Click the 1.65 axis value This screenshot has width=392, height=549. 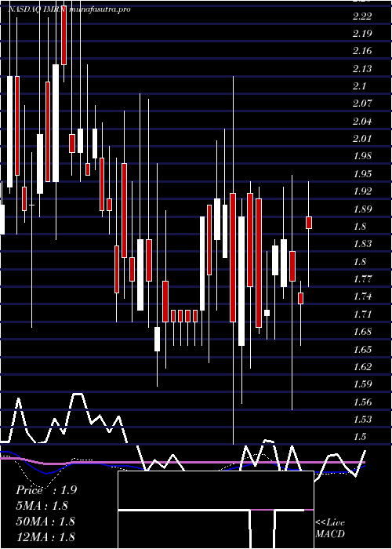362,350
